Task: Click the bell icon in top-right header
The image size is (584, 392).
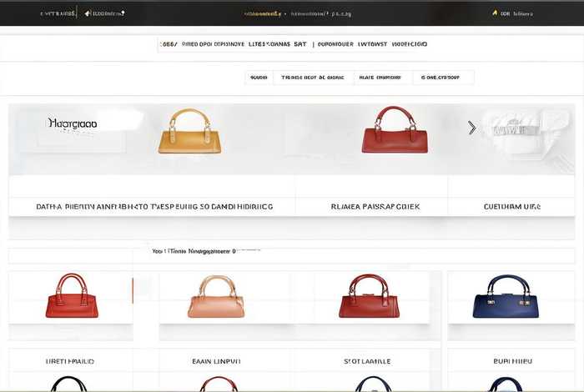Action: tap(495, 13)
